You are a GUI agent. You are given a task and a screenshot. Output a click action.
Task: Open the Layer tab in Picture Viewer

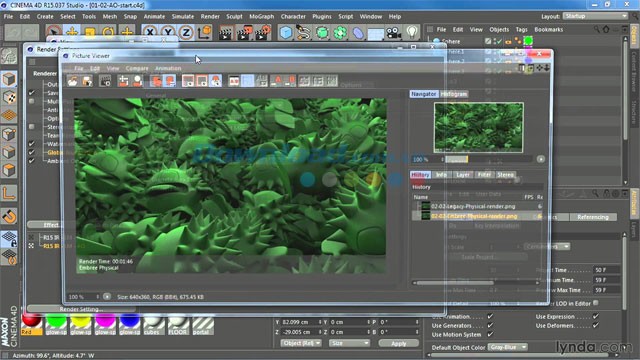(463, 175)
